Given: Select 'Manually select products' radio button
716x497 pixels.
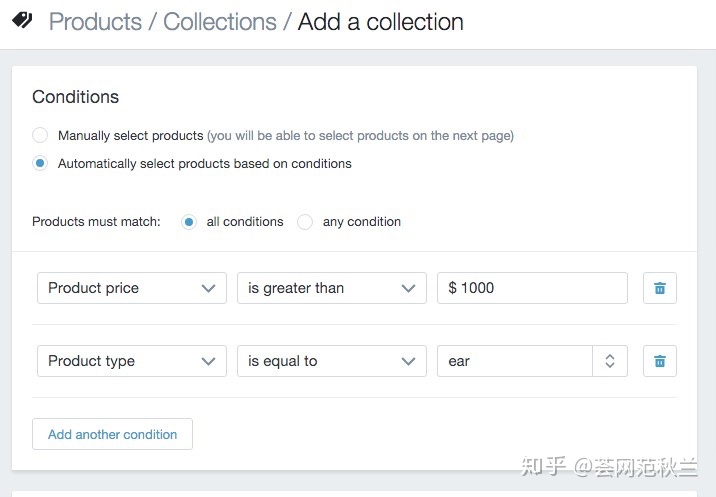Looking at the screenshot, I should (x=40, y=135).
